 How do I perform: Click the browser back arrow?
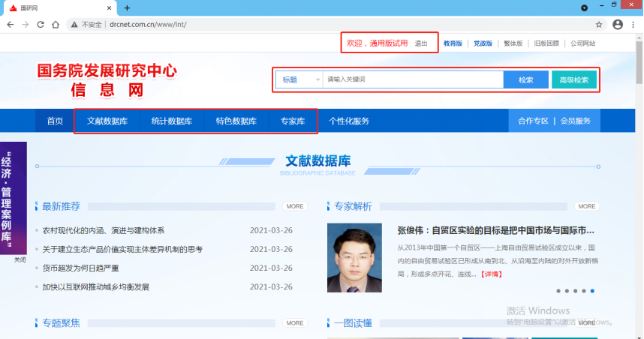[9, 24]
